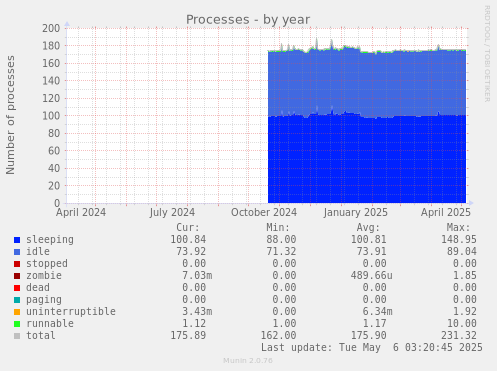Click the sleeping legend color swatch
497x371 pixels.
(17, 240)
